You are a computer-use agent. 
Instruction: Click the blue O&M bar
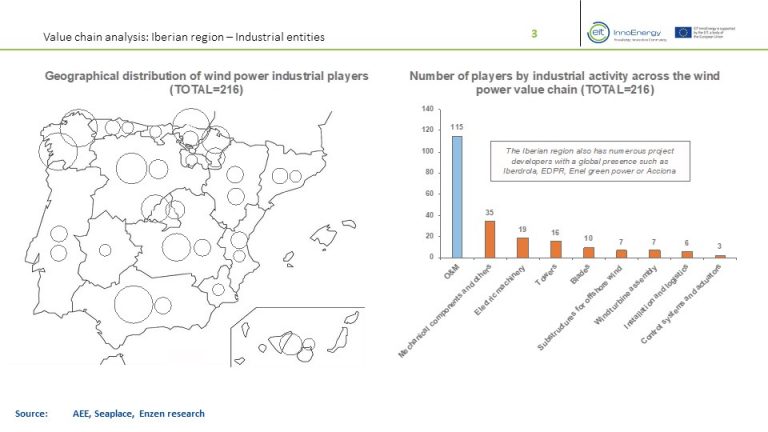tap(456, 196)
